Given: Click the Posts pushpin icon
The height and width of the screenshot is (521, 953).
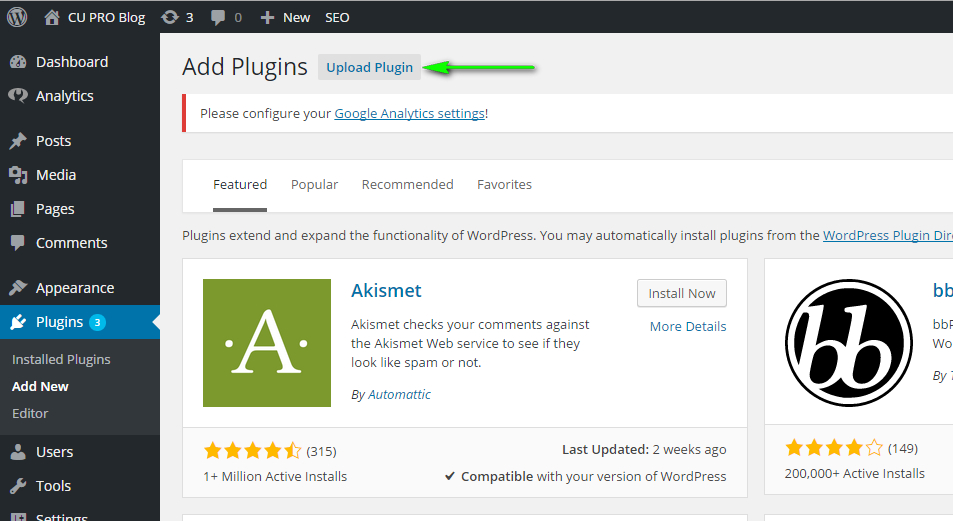Looking at the screenshot, I should [x=18, y=141].
